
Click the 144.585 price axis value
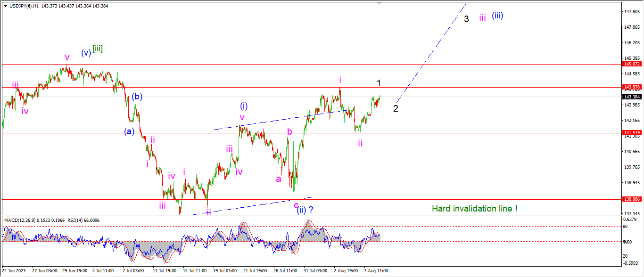(631, 74)
